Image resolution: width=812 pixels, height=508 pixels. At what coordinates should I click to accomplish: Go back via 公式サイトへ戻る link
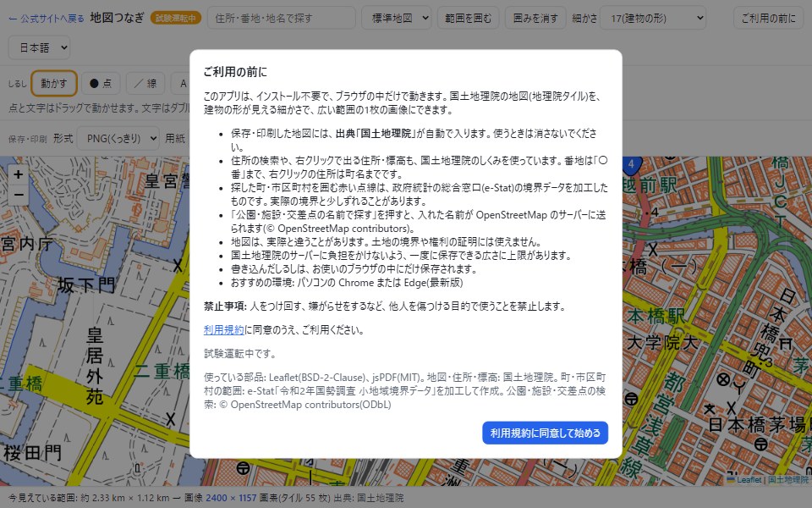(x=46, y=18)
